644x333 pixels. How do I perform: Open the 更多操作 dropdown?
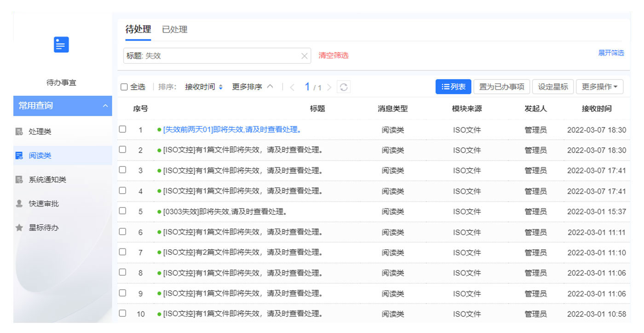pyautogui.click(x=599, y=87)
